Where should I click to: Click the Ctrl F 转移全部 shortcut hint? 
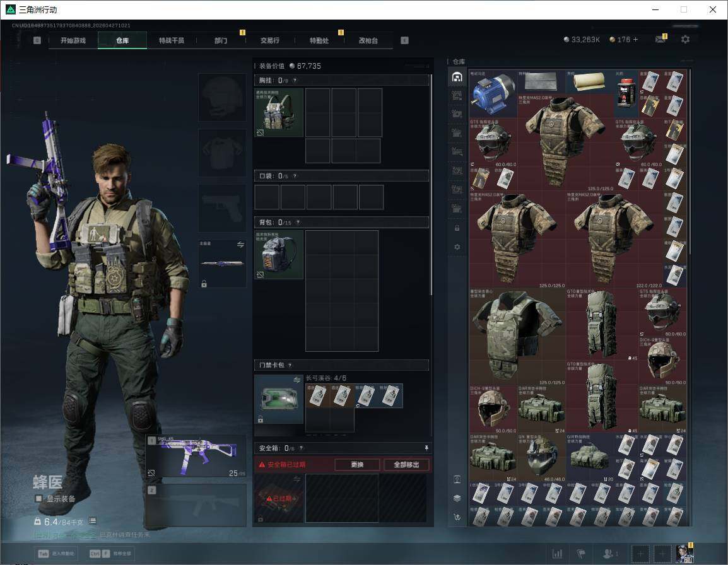(110, 554)
